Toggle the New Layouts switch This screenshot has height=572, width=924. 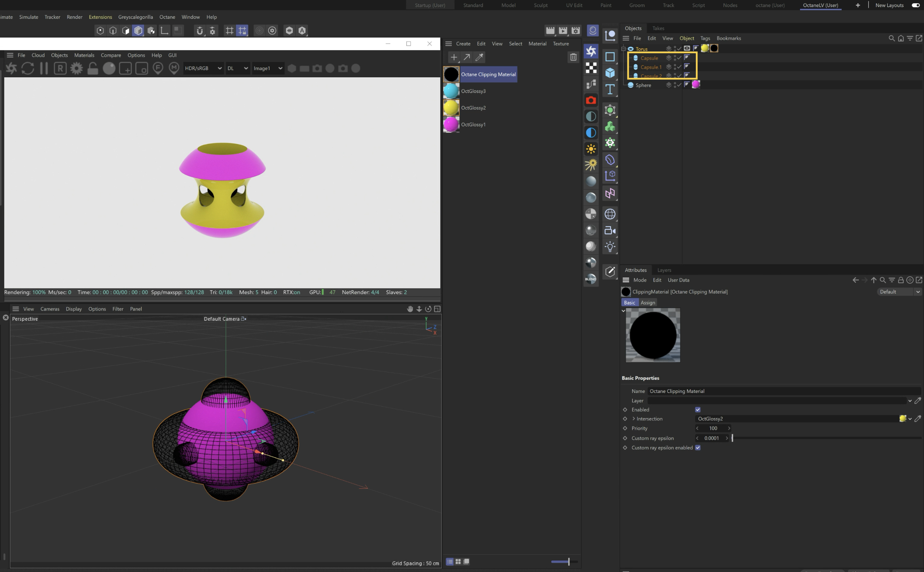(x=915, y=5)
